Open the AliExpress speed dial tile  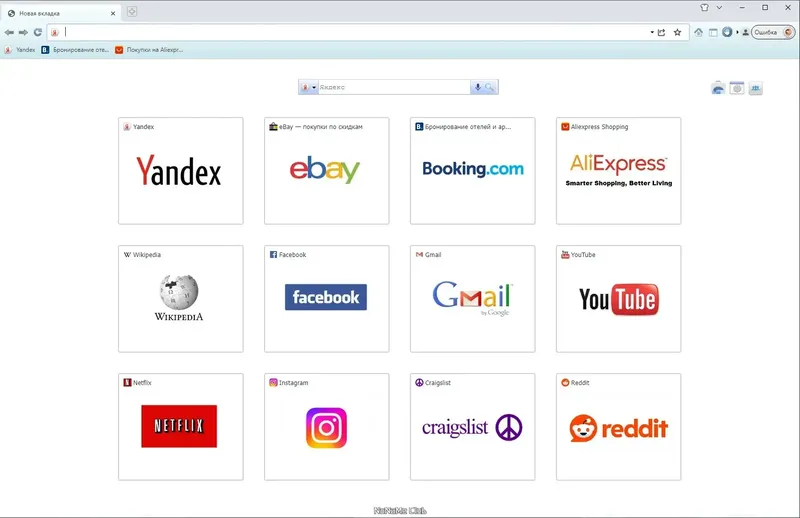pos(618,170)
